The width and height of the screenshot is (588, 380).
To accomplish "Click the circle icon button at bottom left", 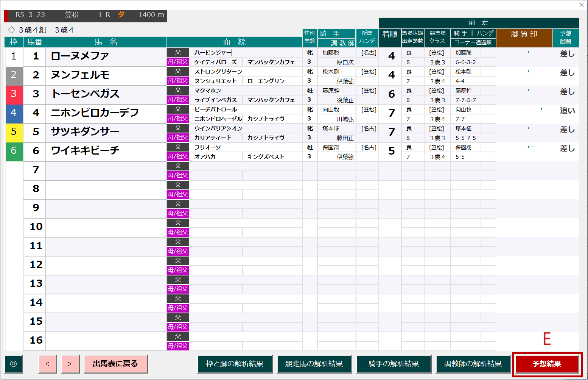I will 14,364.
